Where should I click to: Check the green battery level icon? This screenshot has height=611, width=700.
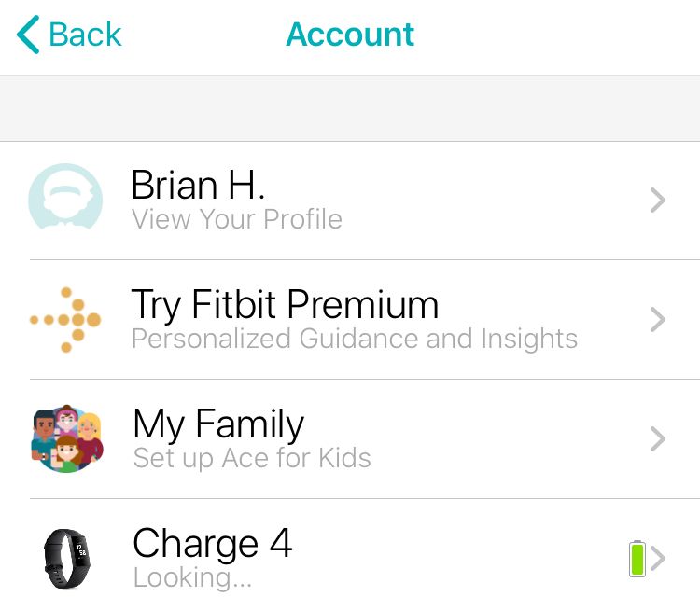[637, 559]
